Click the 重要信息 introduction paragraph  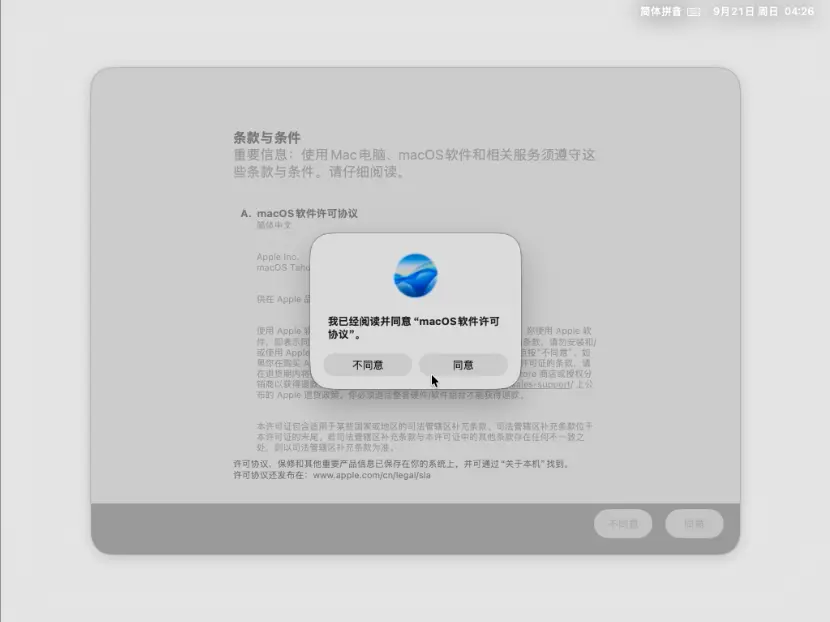pos(414,163)
